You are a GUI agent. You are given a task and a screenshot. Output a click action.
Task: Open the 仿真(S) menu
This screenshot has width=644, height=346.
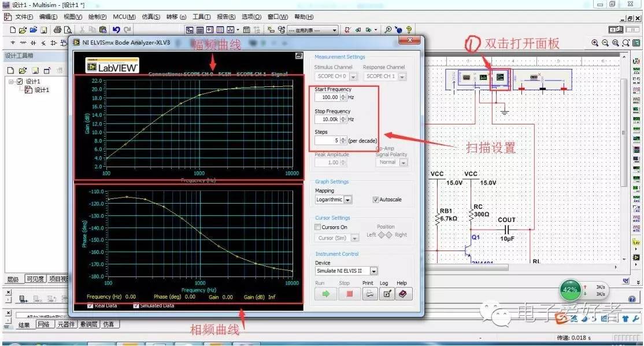pos(151,17)
